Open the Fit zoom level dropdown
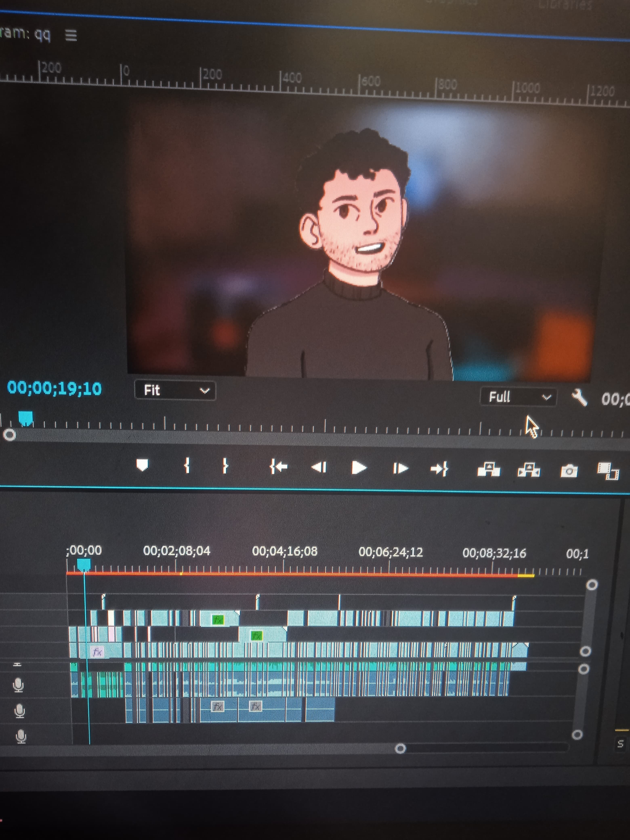The image size is (630, 840). 175,390
